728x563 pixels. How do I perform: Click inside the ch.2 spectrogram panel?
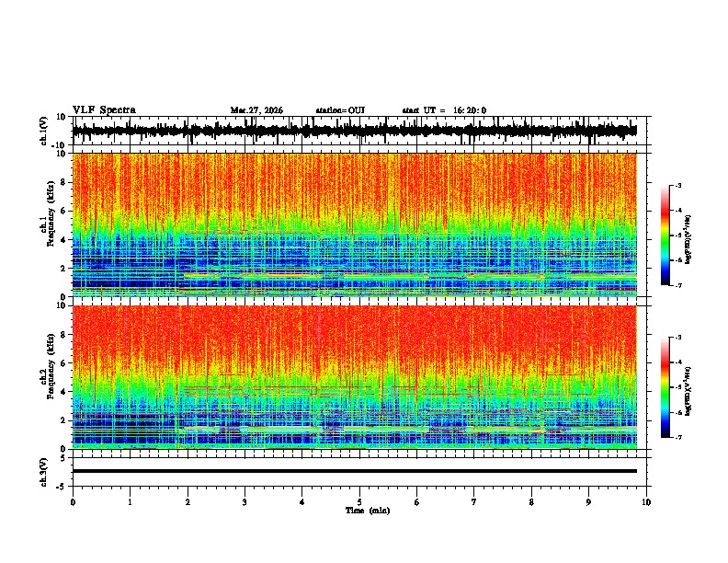point(354,377)
